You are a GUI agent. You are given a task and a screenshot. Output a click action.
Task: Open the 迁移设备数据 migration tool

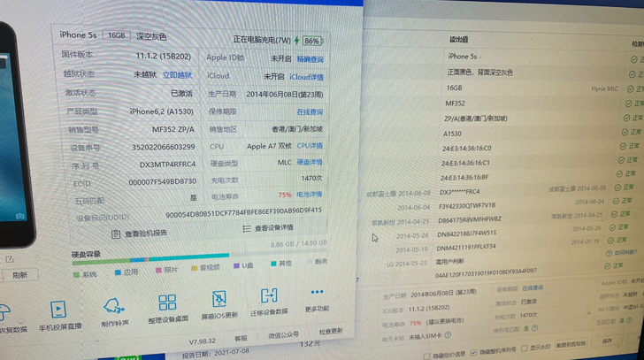coord(269,302)
